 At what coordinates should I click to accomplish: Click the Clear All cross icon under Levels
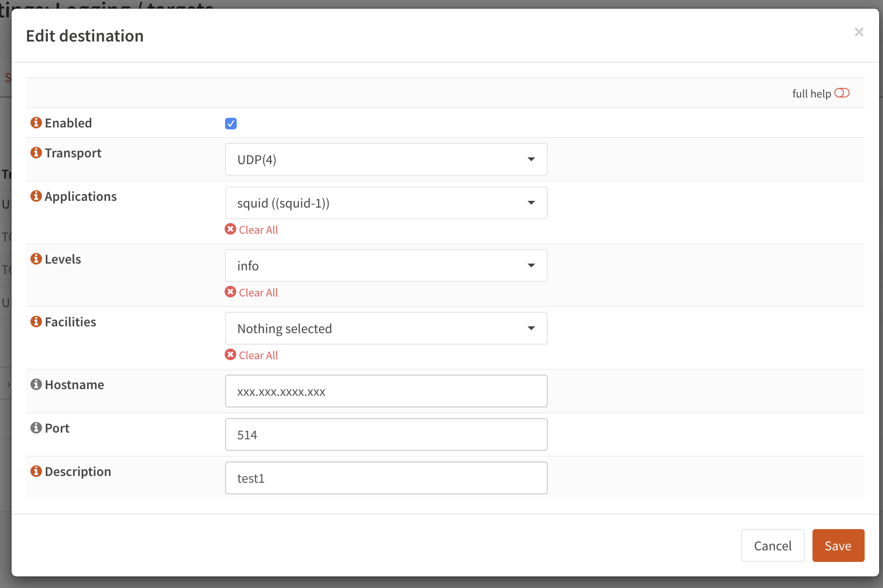(x=230, y=292)
